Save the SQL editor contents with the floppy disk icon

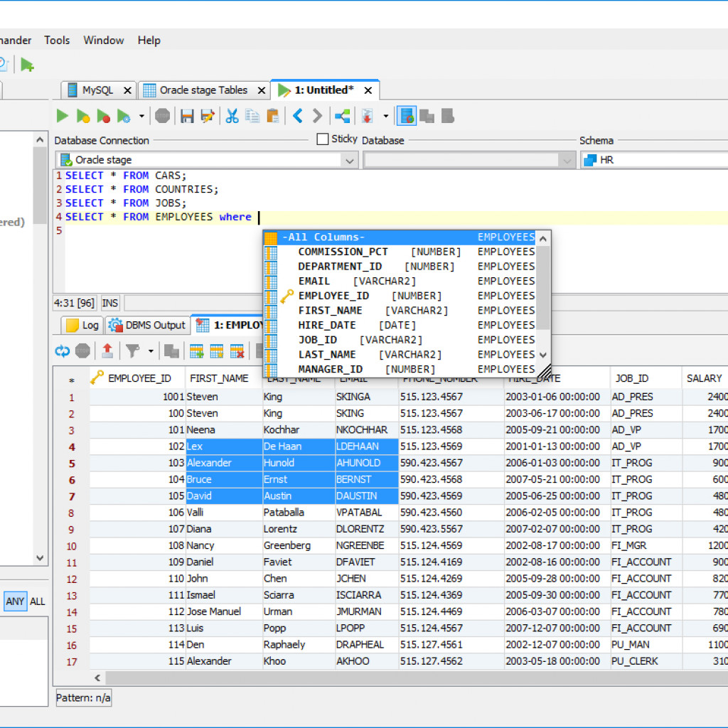tap(187, 116)
